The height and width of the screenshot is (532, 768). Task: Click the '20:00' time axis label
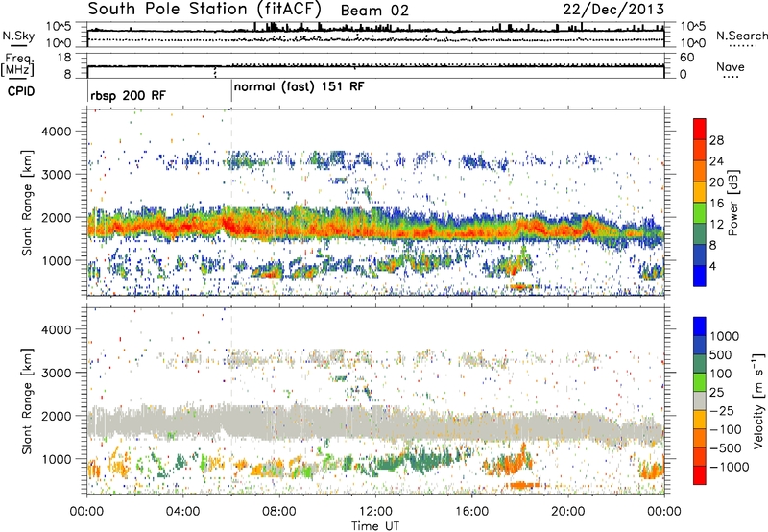click(x=568, y=512)
